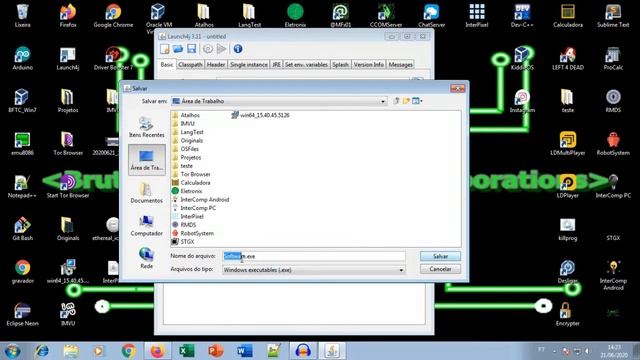Open the Single instance tab in Launch4j
Image resolution: width=640 pixels, height=360 pixels.
(x=249, y=64)
